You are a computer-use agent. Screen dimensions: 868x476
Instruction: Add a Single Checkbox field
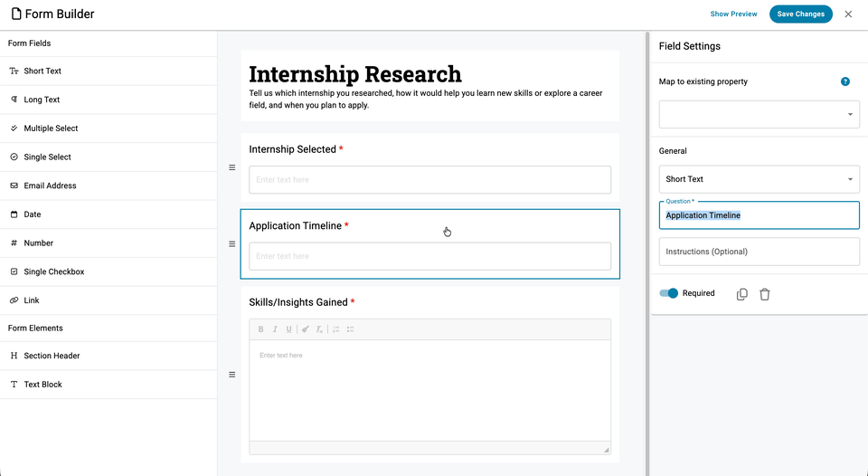coord(52,271)
